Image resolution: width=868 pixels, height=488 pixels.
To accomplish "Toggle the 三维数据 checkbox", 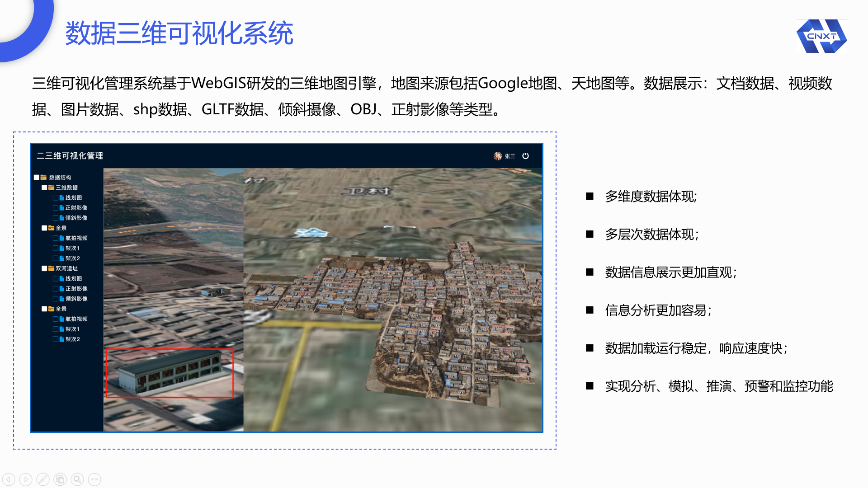I will [x=44, y=188].
